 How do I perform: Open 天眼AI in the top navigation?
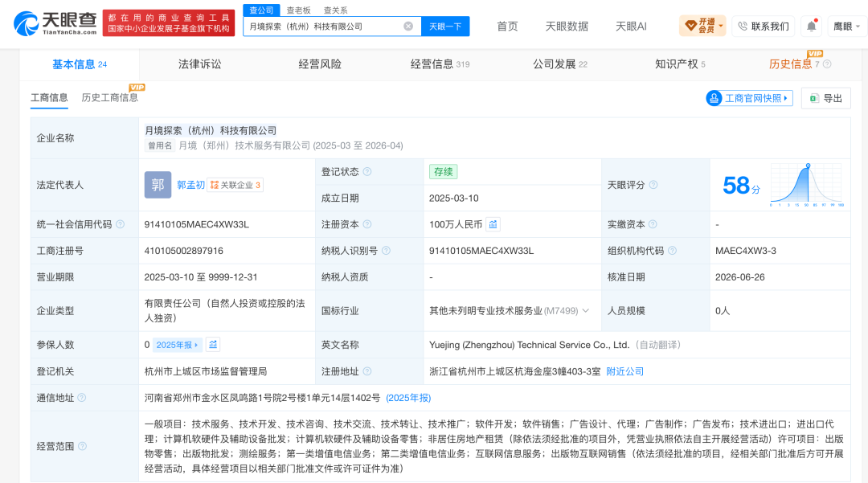tap(631, 26)
